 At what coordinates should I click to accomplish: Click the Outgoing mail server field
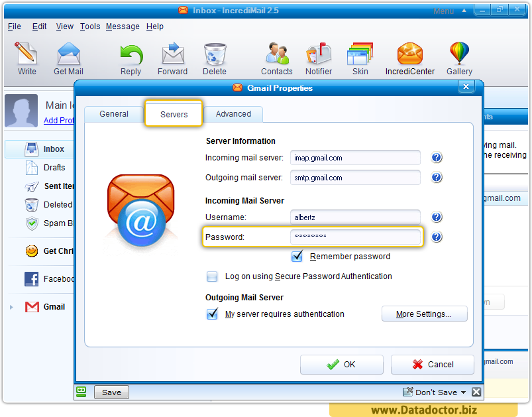click(x=355, y=178)
